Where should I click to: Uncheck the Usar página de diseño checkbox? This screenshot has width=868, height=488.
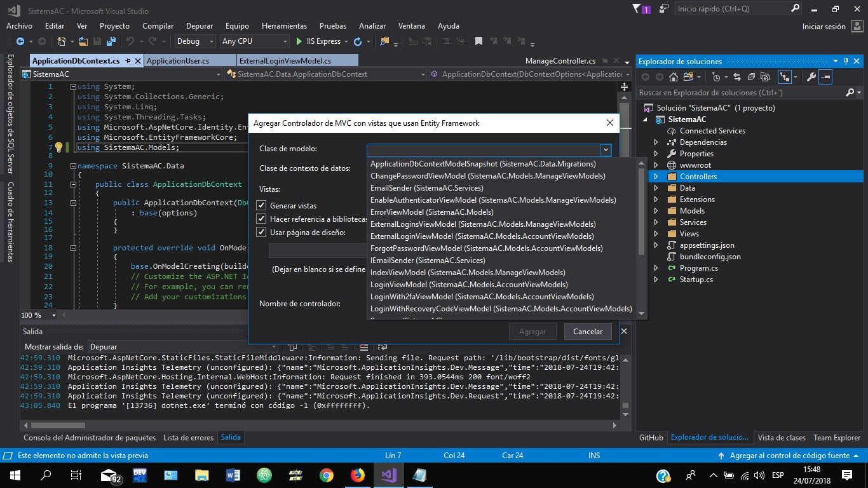(x=261, y=232)
